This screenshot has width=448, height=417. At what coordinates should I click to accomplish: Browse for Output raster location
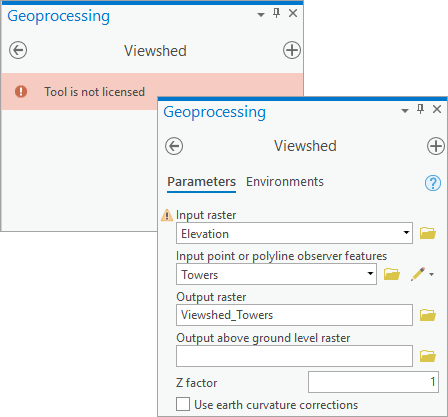point(428,315)
